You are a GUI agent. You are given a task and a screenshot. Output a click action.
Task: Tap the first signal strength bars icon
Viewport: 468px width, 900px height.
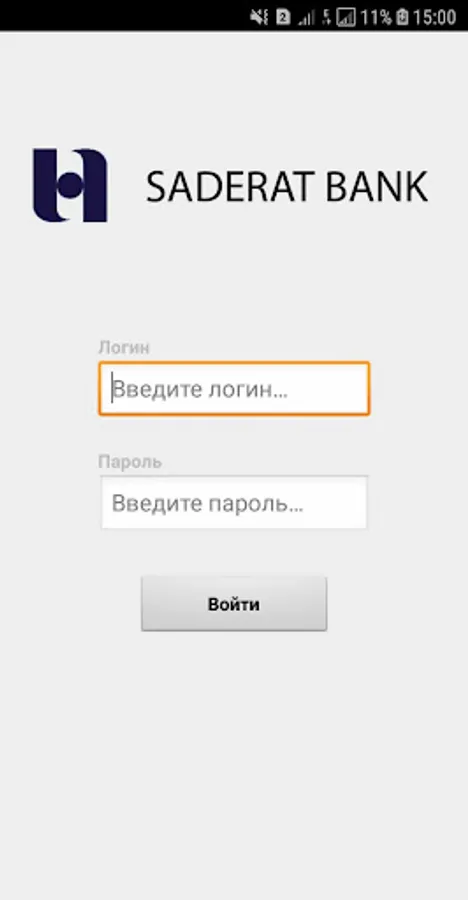point(306,18)
